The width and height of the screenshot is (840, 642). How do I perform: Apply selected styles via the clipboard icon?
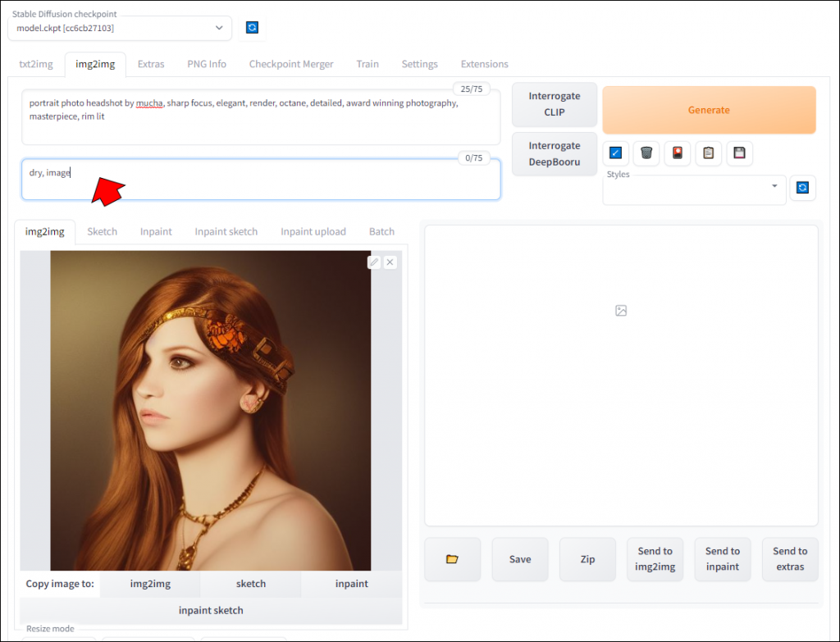coord(708,153)
